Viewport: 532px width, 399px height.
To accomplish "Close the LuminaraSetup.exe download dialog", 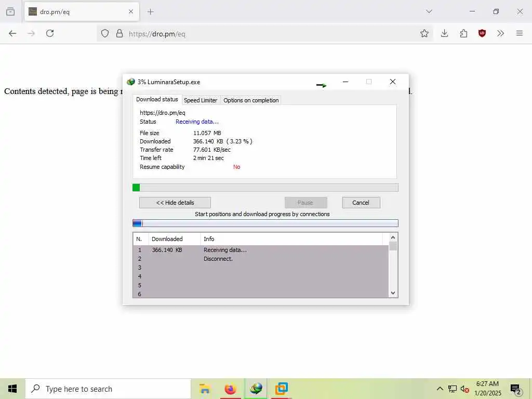I will click(393, 82).
